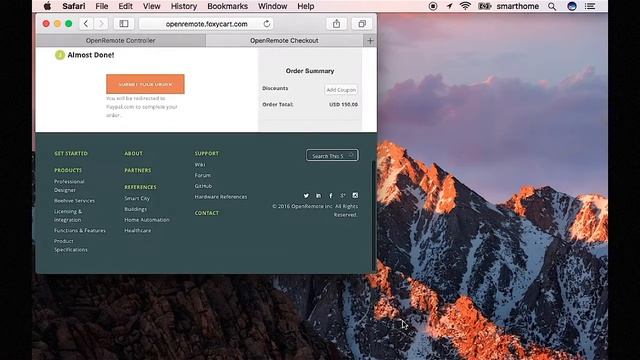The image size is (640, 360).
Task: Switch to OpenRemote Checkout tab
Action: coord(284,40)
